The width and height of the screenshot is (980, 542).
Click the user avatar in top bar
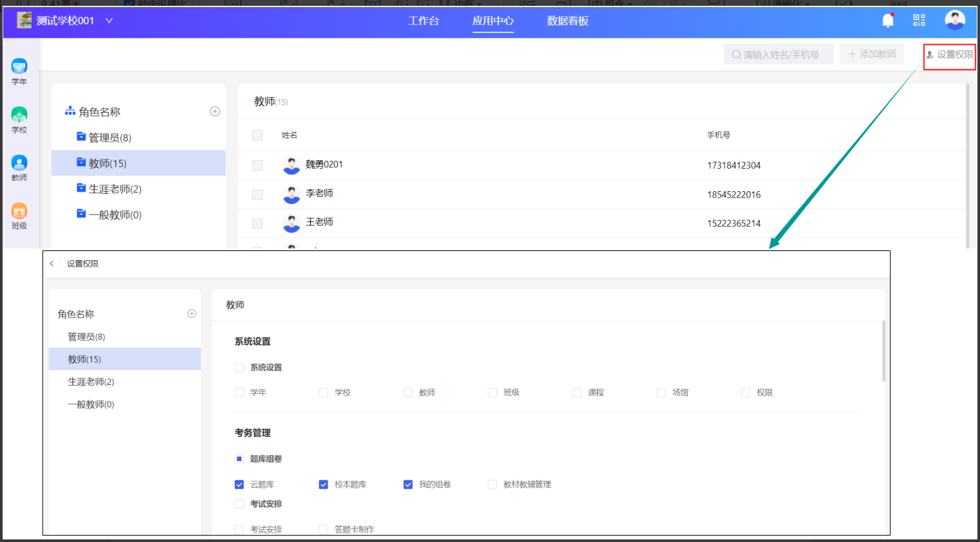955,20
